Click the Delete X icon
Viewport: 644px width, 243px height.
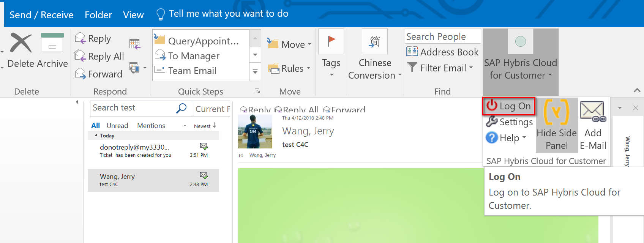[x=21, y=42]
